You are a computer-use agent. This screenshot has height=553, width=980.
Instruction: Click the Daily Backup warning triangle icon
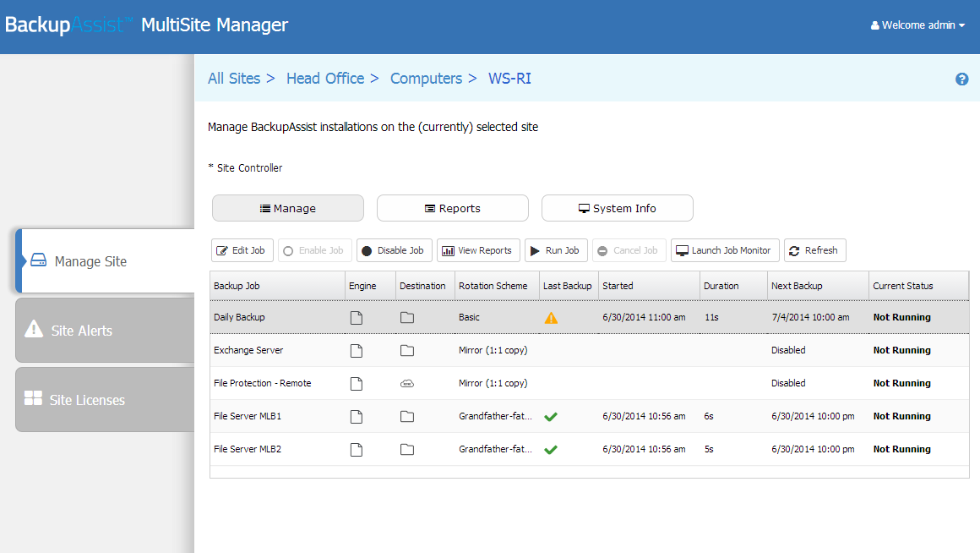tap(551, 318)
